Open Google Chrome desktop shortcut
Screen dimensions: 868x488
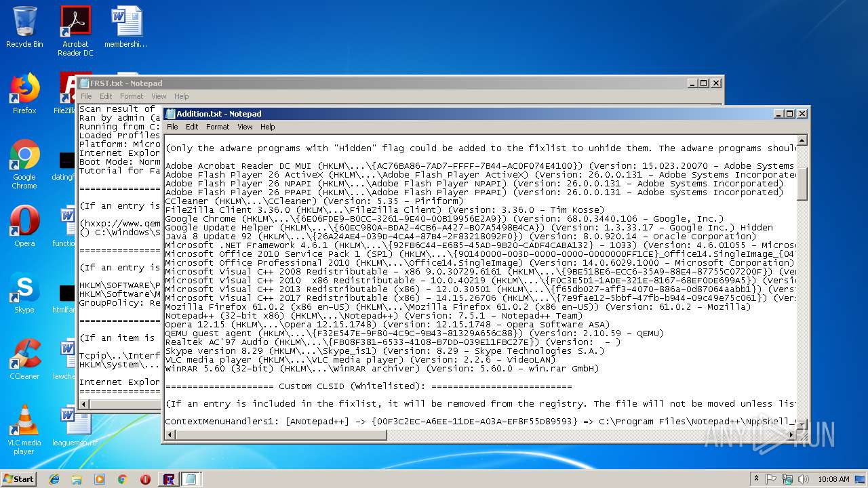click(24, 164)
